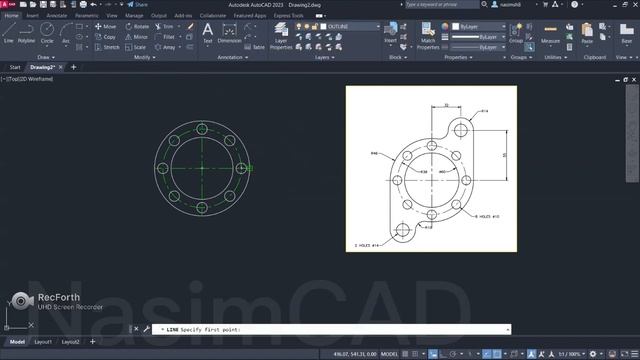Choose the Scale command
640x360 pixels.
point(136,47)
